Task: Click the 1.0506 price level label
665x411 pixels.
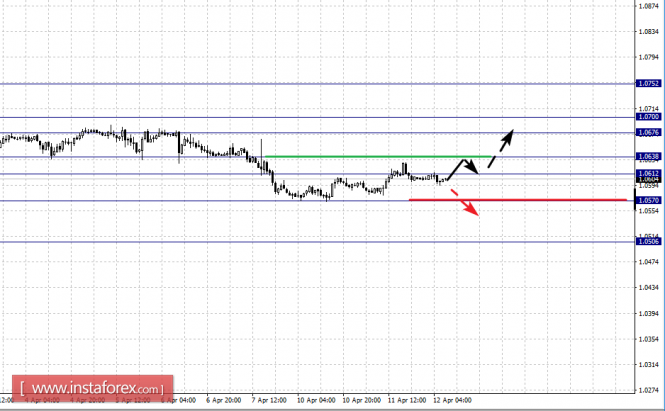Action: (648, 241)
